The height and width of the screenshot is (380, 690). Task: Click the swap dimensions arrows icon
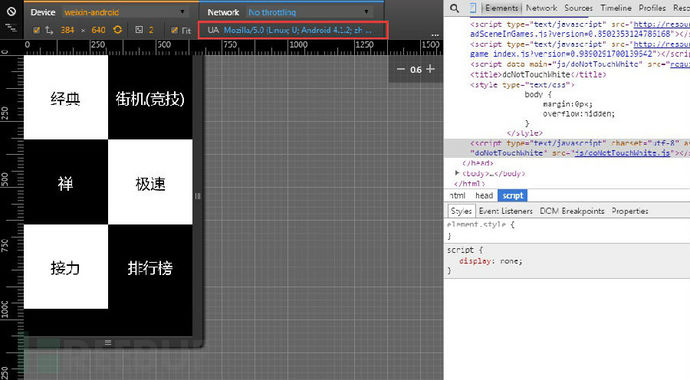tap(49, 30)
